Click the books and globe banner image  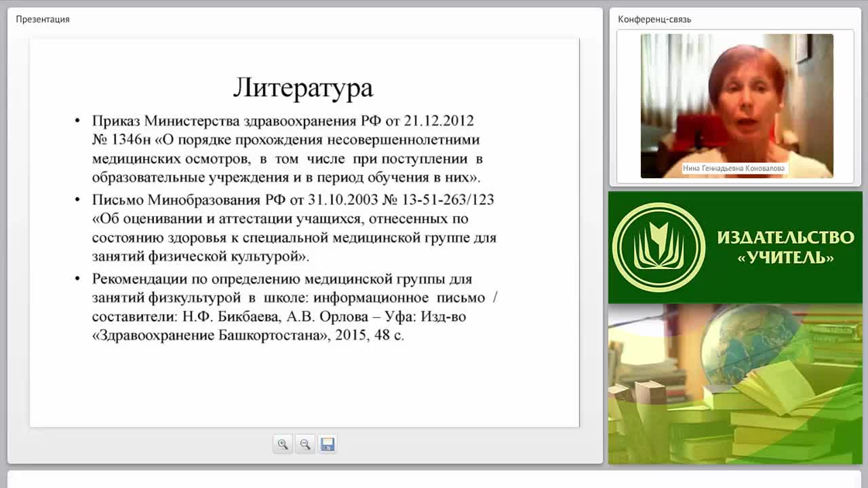click(735, 384)
